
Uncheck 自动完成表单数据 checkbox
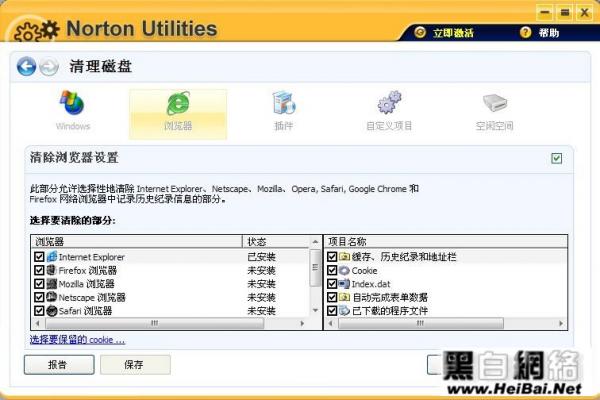(332, 297)
